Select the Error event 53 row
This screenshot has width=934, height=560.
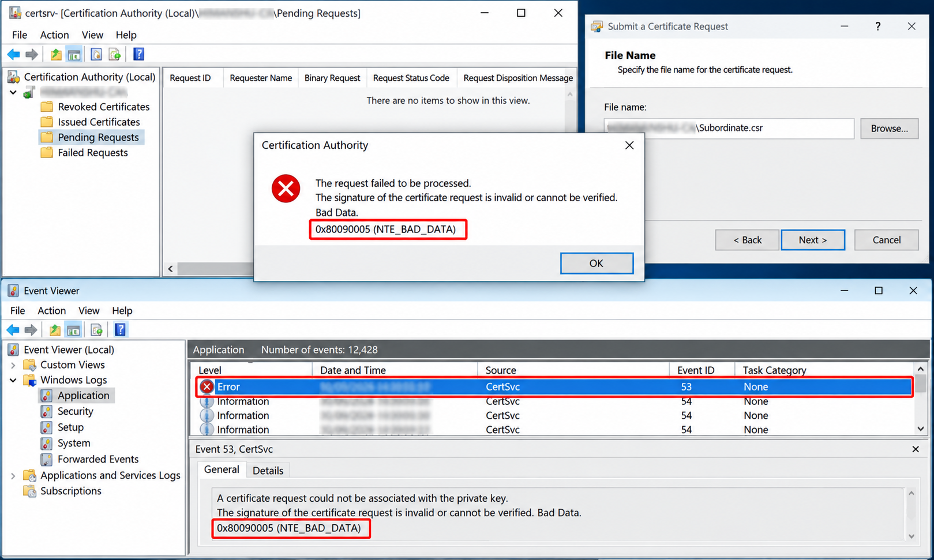click(x=554, y=386)
